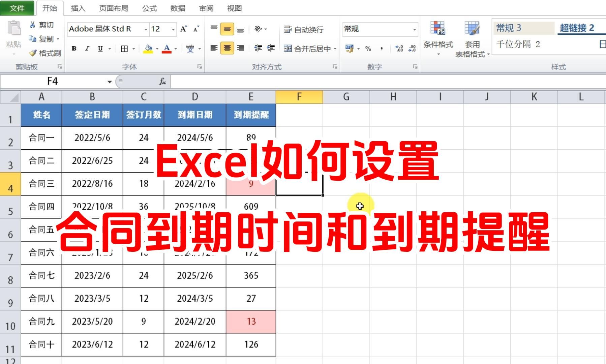Enable Wrap Text (自动换行)
606x364 pixels.
[304, 30]
